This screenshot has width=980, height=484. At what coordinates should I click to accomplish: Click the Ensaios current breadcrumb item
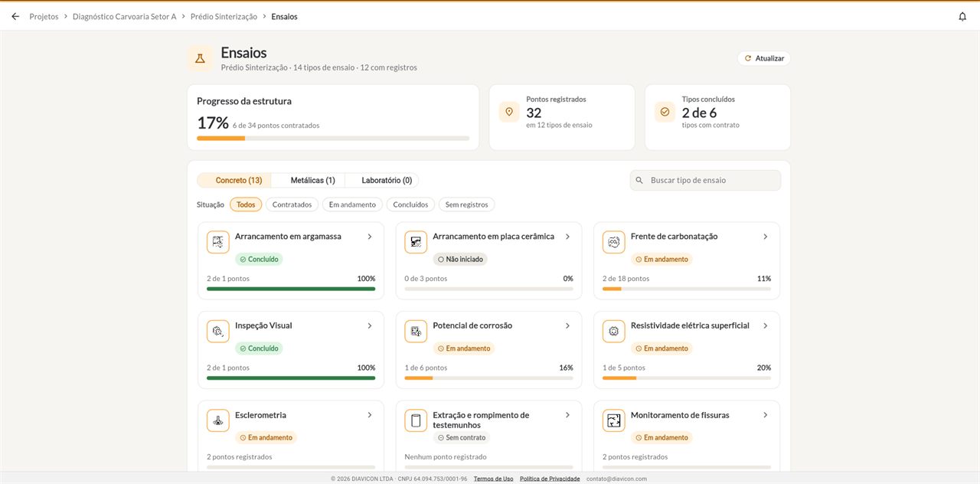[x=284, y=16]
